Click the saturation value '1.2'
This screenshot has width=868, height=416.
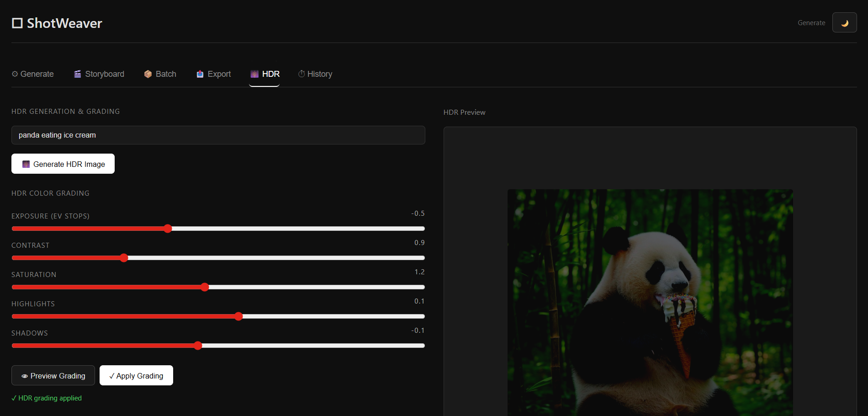coord(419,272)
